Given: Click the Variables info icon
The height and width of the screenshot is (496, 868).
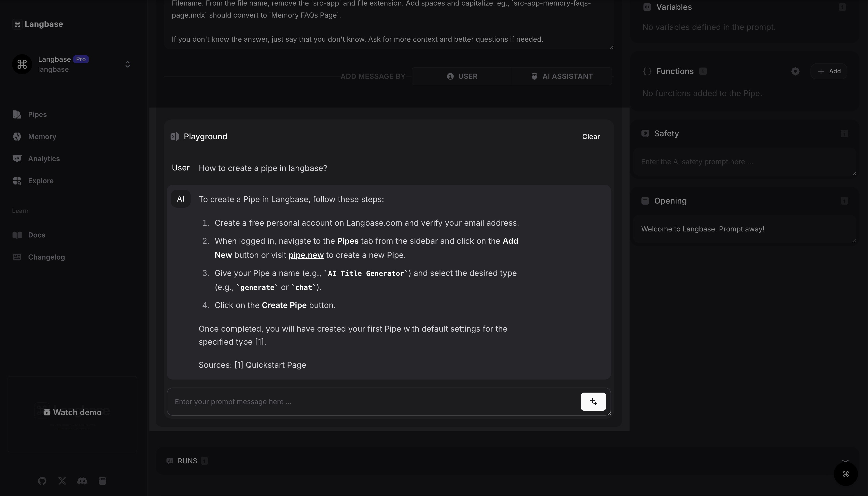Looking at the screenshot, I should tap(842, 7).
